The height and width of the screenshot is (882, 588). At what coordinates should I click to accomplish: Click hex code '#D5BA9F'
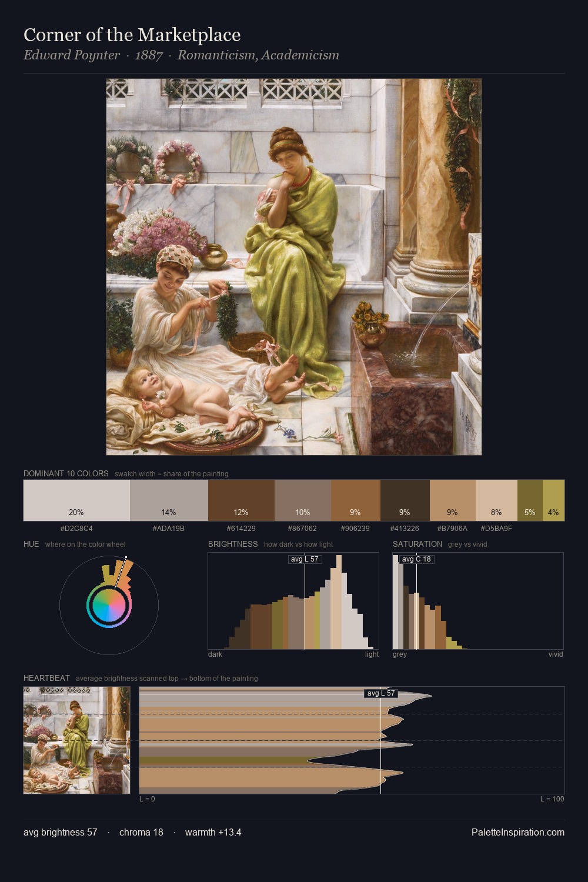[x=496, y=528]
